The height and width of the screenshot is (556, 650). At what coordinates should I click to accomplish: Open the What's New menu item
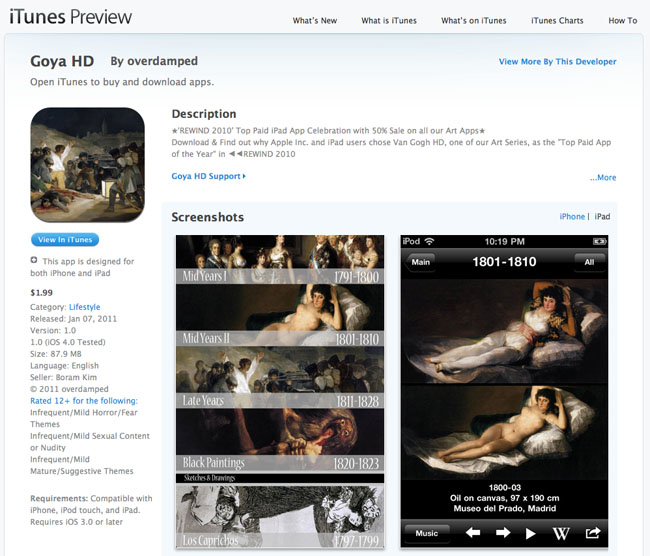click(x=315, y=20)
